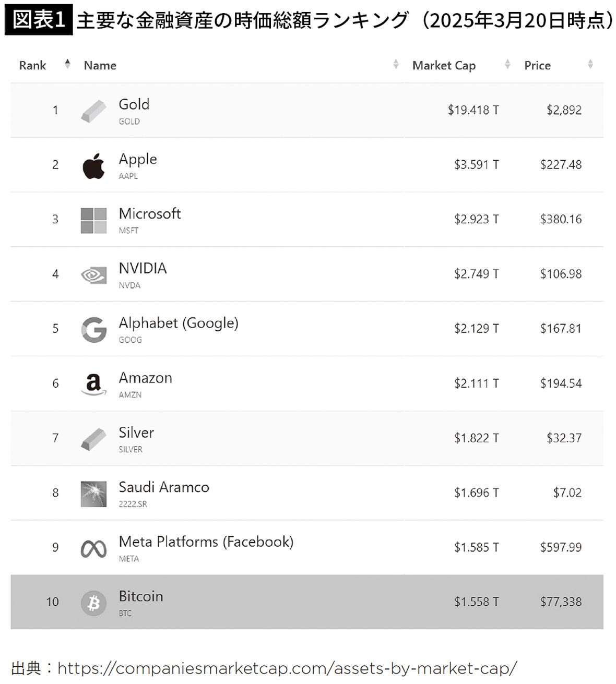Image resolution: width=616 pixels, height=684 pixels.
Task: Click the Bitcoin coin icon
Action: [93, 603]
